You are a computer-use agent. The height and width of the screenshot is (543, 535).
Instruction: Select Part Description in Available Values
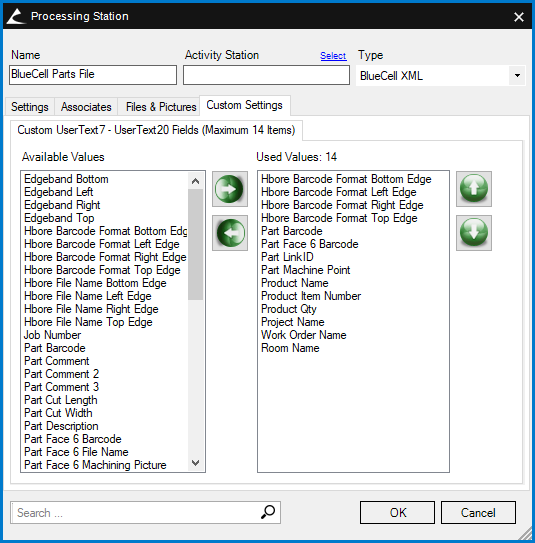click(61, 426)
